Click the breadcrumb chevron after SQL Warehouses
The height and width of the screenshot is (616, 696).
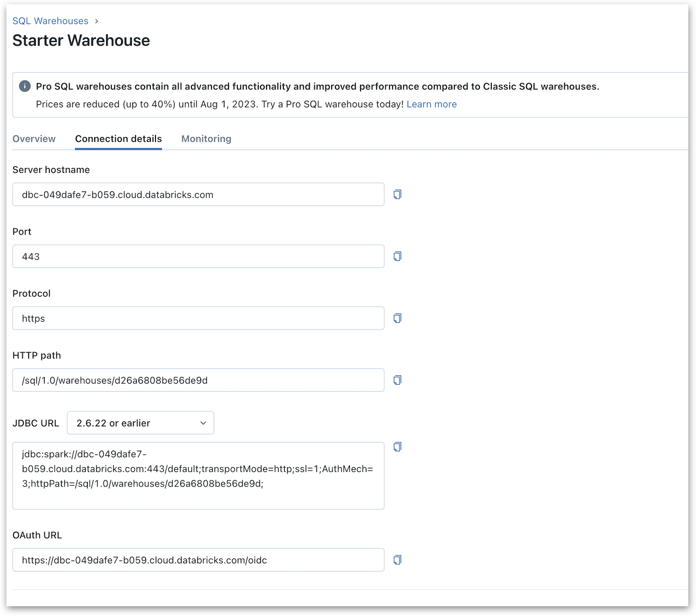97,21
